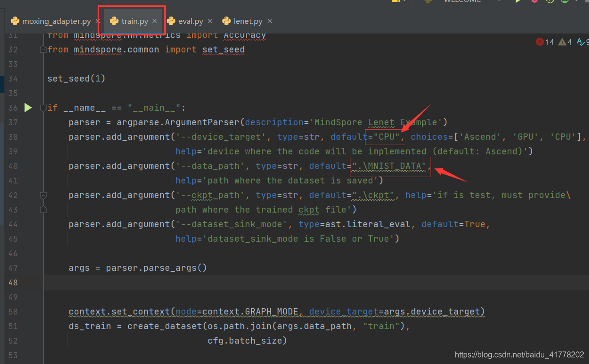Click the typo indicator beside the warnings count
The width and height of the screenshot is (589, 364).
[582, 42]
